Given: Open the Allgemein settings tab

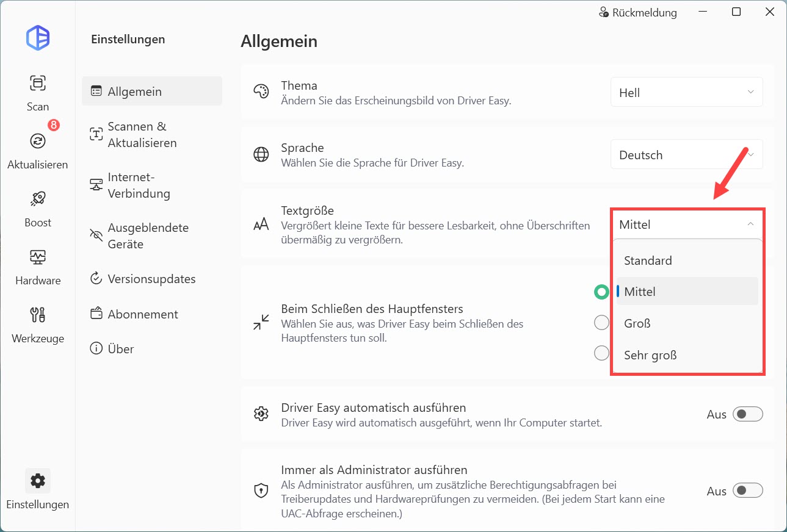Looking at the screenshot, I should 152,92.
